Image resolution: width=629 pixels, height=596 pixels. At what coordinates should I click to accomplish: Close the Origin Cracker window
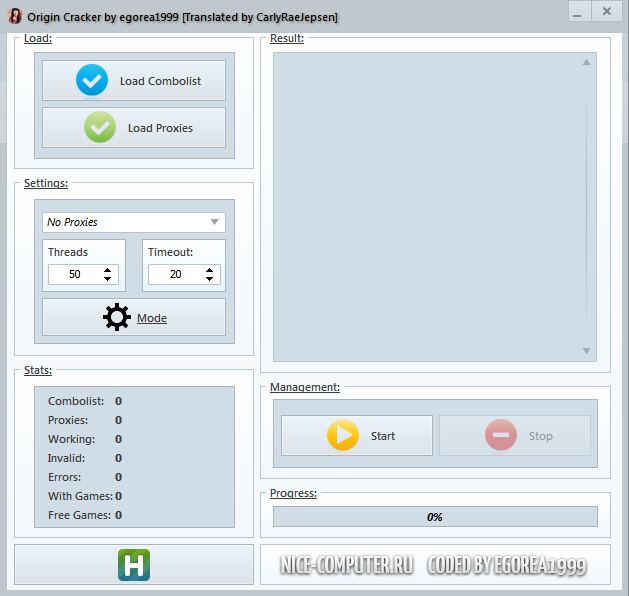tap(607, 11)
